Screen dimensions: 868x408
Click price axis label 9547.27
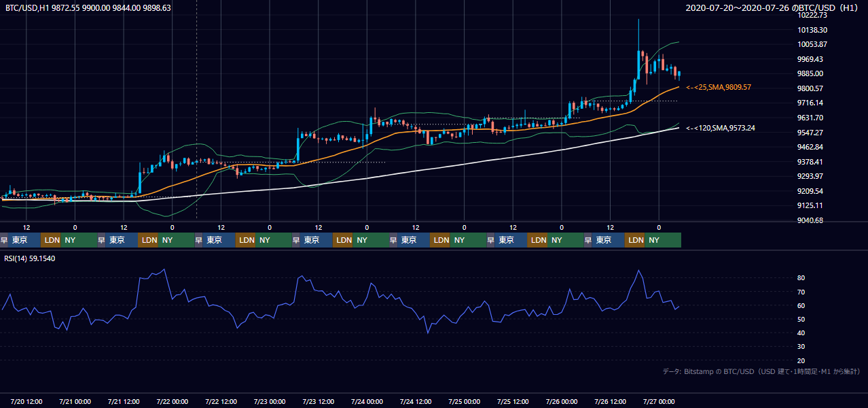810,133
